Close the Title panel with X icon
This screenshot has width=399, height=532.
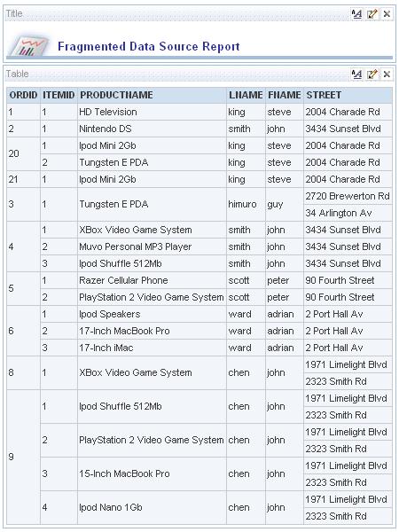tap(387, 14)
